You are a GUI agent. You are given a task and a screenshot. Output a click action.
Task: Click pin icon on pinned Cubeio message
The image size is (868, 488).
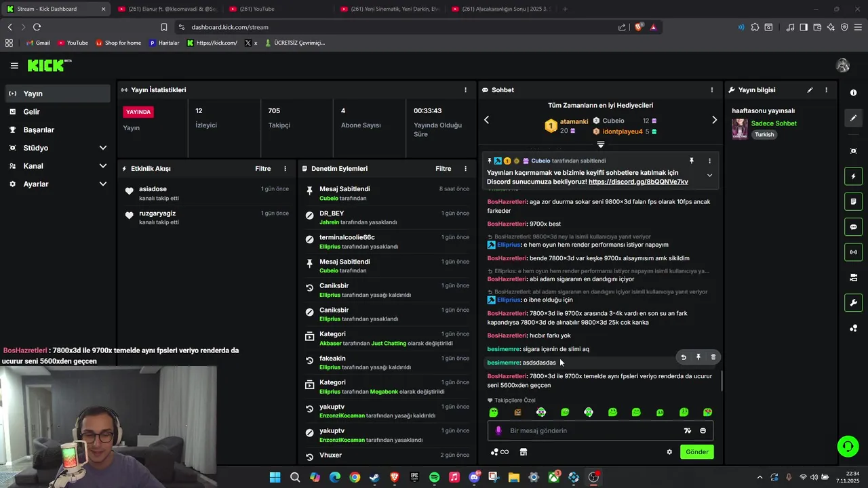coord(692,161)
